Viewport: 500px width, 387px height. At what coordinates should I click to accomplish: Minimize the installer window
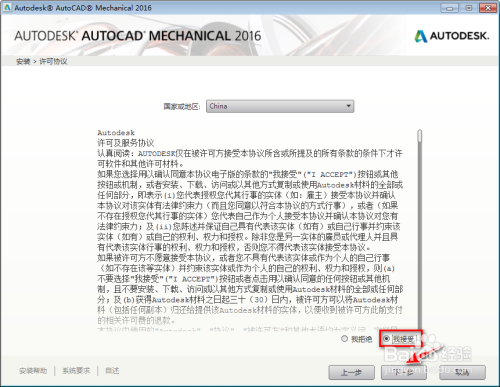[x=449, y=8]
